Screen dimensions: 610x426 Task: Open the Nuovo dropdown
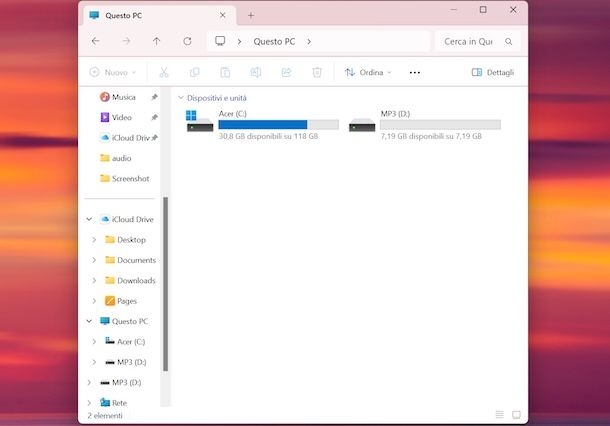113,72
